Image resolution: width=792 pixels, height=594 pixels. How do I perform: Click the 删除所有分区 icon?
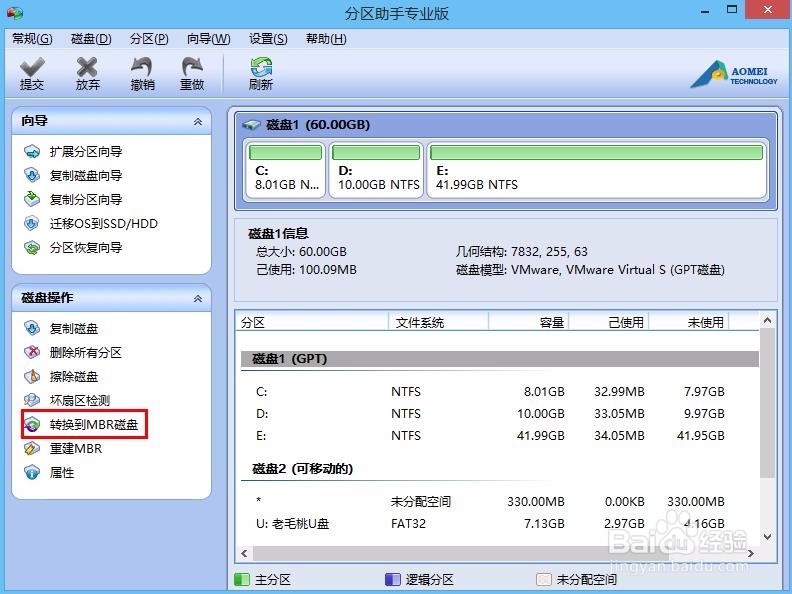[x=32, y=352]
